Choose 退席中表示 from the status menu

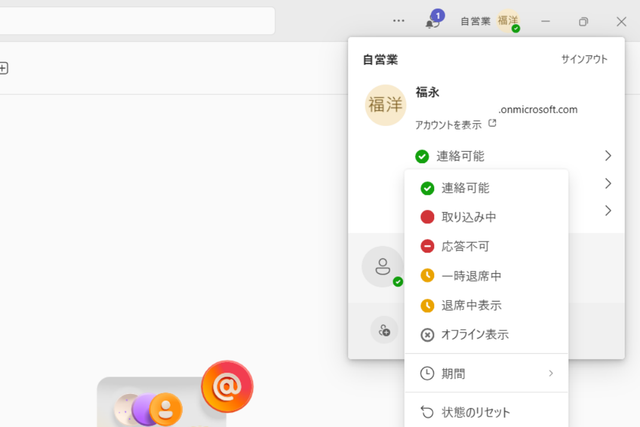click(x=471, y=305)
